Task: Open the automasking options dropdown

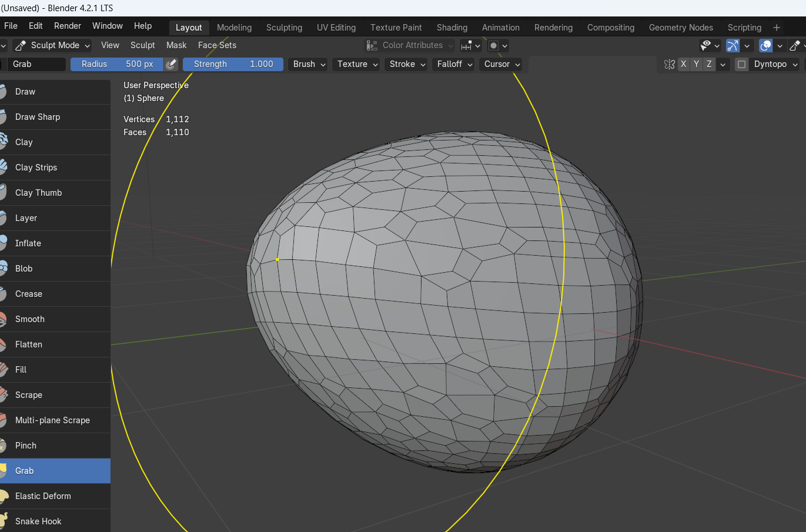Action: coord(498,45)
